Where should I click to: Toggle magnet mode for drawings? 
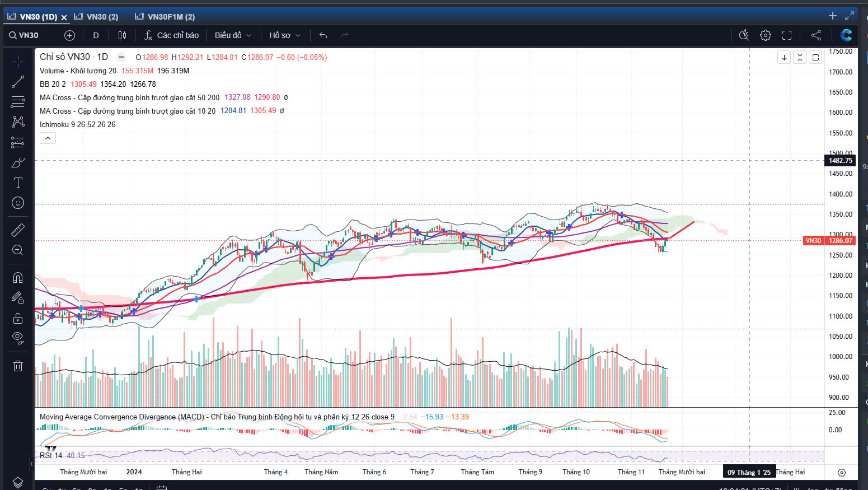[18, 277]
